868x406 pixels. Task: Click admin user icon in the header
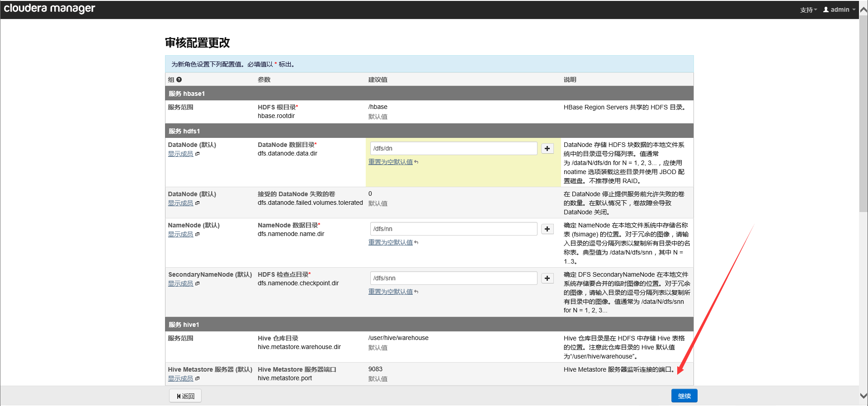pyautogui.click(x=826, y=9)
